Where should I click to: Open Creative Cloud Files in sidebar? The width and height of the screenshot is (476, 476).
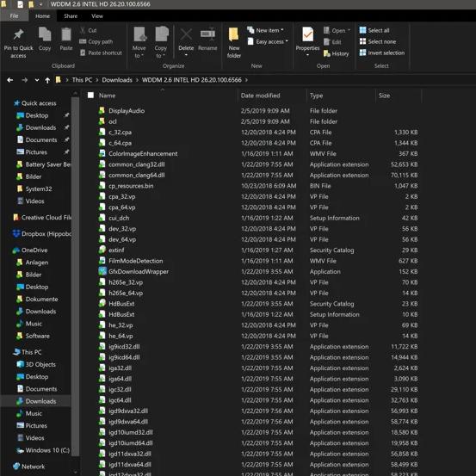click(x=42, y=218)
